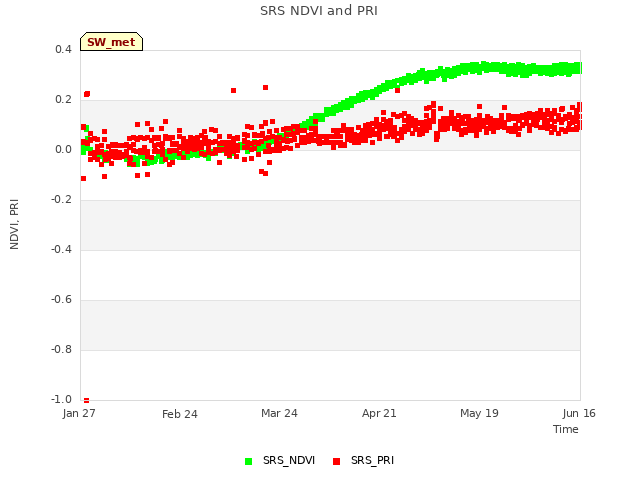Click the -0.4 y-axis tick label

(x=61, y=249)
